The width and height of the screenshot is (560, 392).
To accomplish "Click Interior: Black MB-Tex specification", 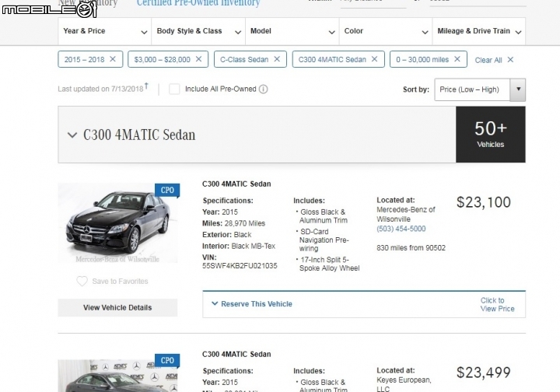I will (239, 246).
